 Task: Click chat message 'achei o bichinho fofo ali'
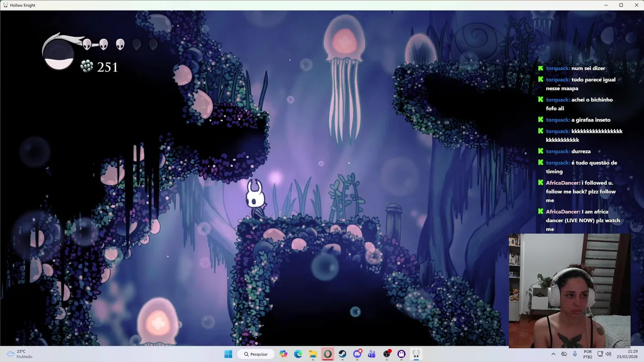coord(579,104)
